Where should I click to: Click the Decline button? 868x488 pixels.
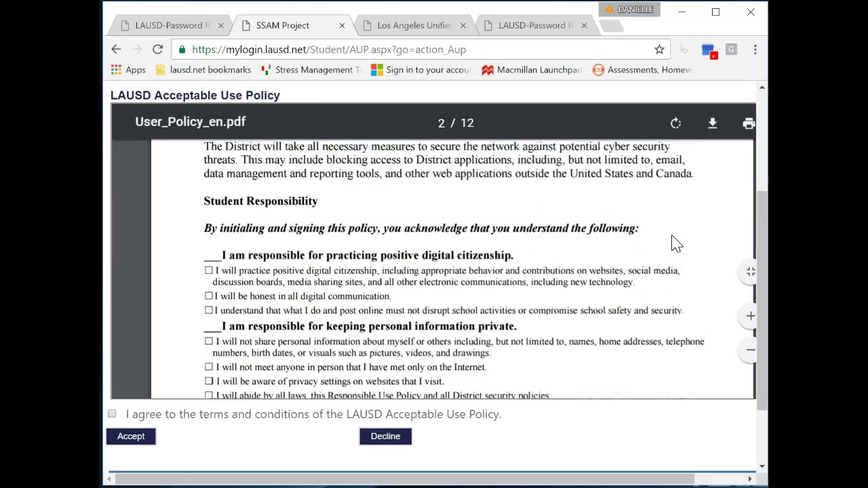pyautogui.click(x=385, y=436)
